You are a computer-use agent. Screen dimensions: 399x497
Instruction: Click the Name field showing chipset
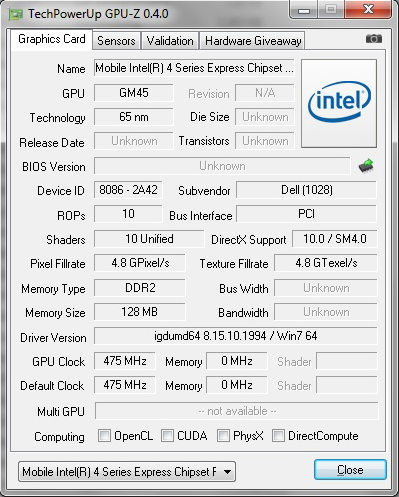tap(194, 68)
